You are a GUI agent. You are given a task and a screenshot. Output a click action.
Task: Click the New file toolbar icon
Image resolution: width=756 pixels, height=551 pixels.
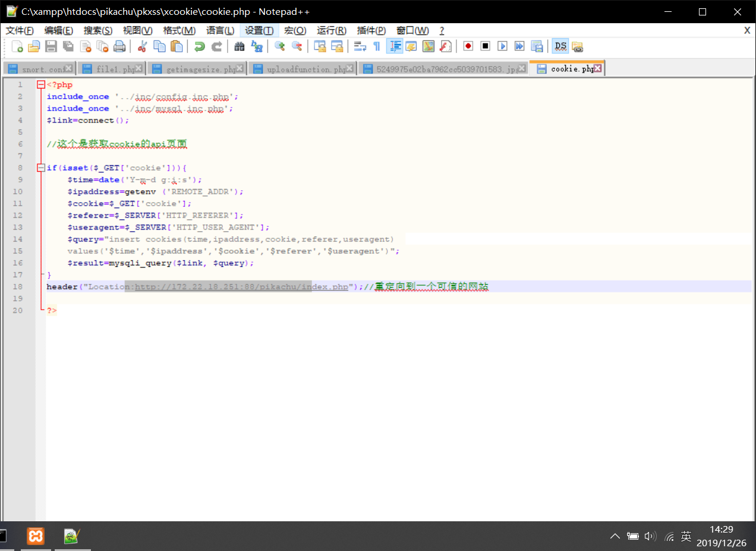pyautogui.click(x=18, y=46)
